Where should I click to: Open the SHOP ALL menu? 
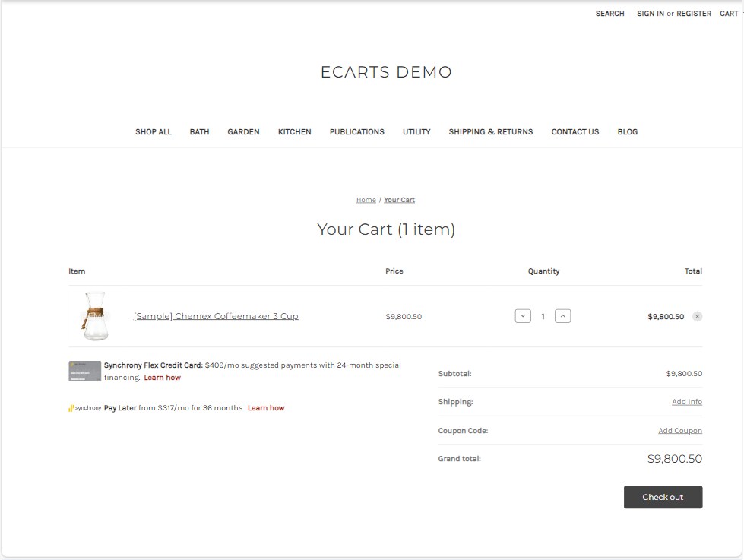[153, 131]
